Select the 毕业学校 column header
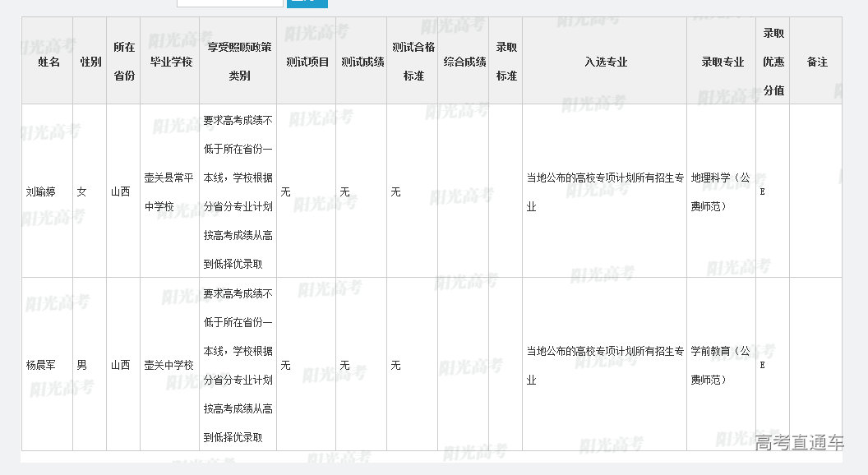Image resolution: width=868 pixels, height=475 pixels. pyautogui.click(x=170, y=62)
